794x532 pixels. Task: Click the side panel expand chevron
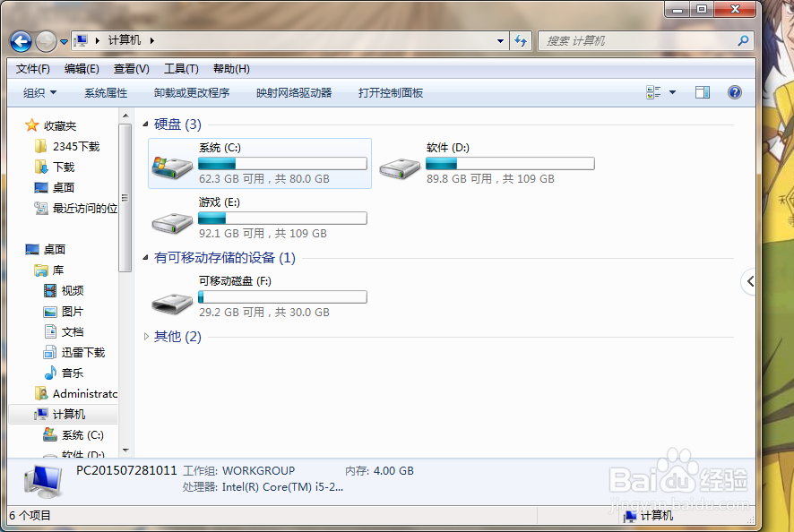tap(750, 281)
